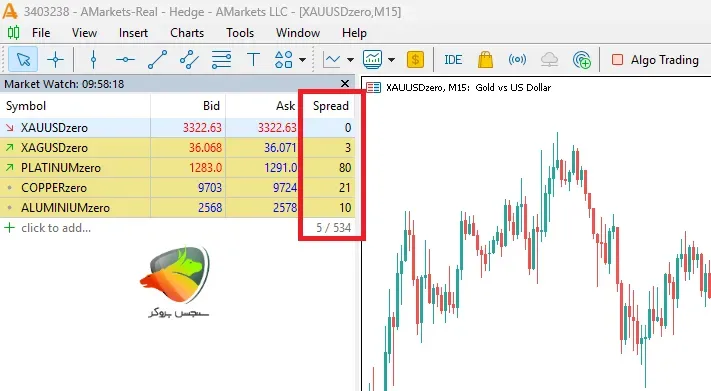This screenshot has height=391, width=711.
Task: Select the equidistant channel tool
Action: tap(189, 59)
